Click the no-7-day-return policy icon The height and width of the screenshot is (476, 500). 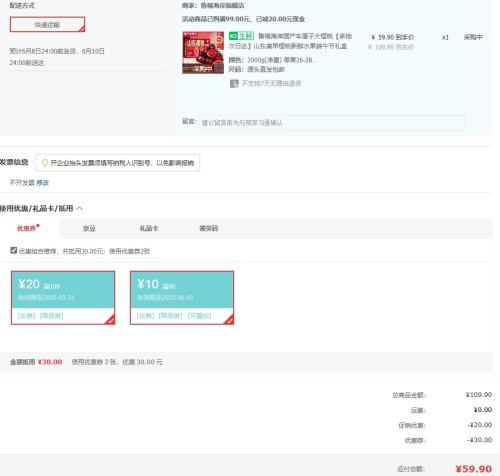pyautogui.click(x=234, y=83)
